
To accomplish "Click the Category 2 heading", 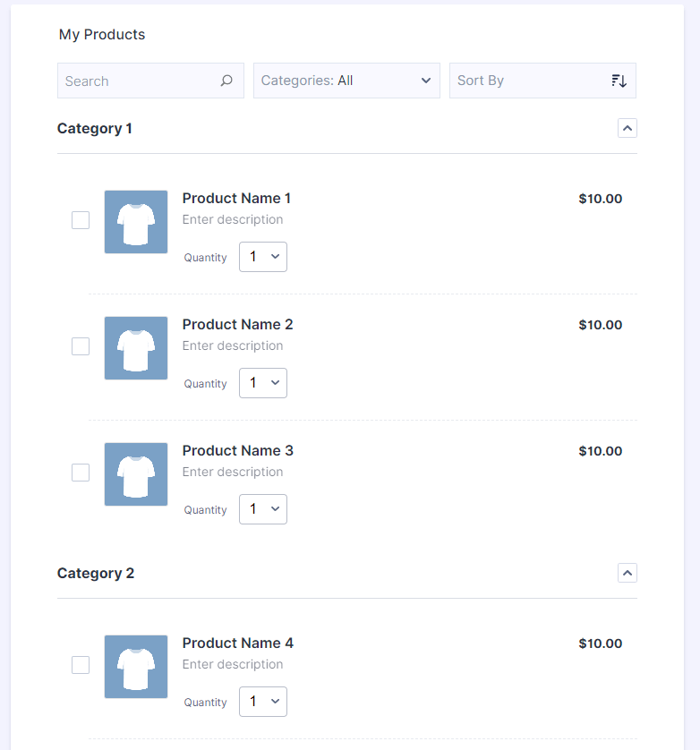I will pos(96,574).
